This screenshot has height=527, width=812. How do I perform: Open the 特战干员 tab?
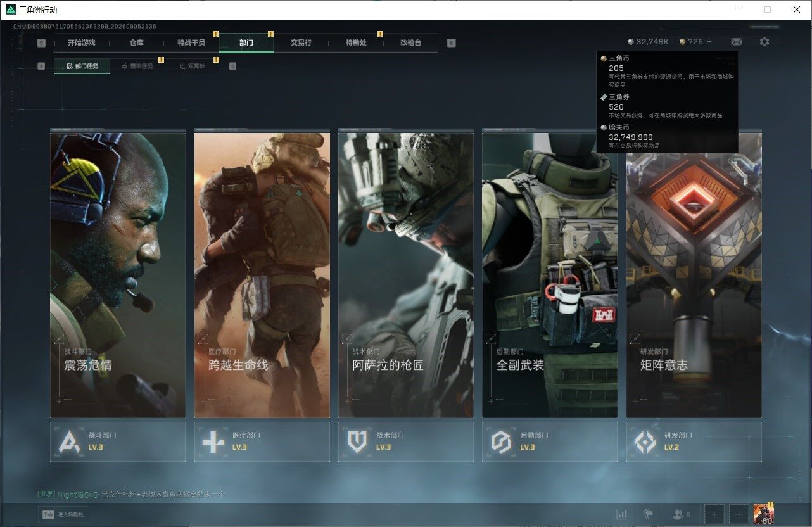(191, 42)
